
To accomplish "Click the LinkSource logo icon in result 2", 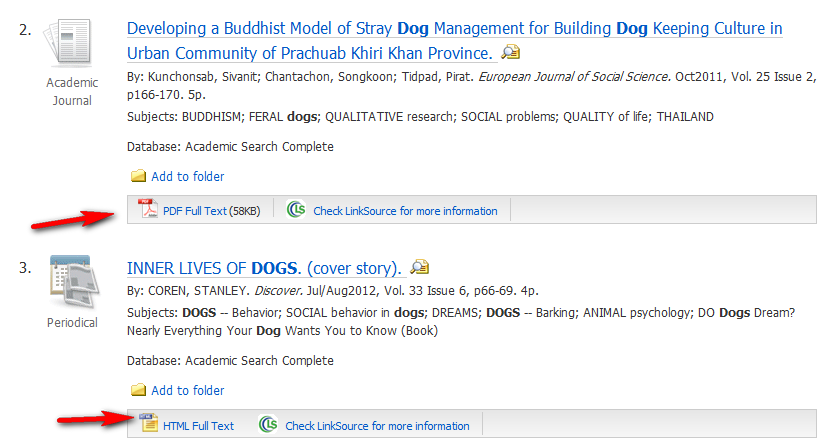I will pos(296,210).
